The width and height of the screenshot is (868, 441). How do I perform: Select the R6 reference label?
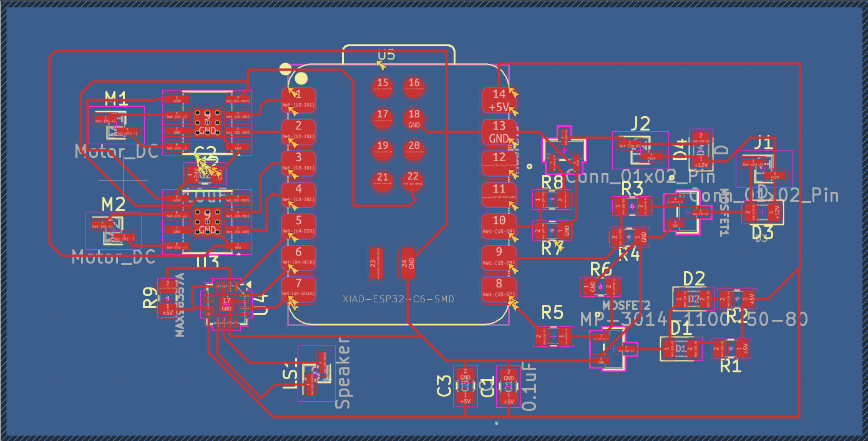600,269
